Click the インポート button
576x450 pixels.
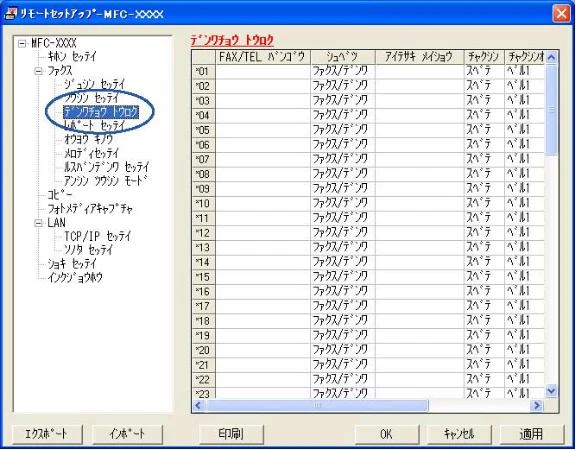127,434
